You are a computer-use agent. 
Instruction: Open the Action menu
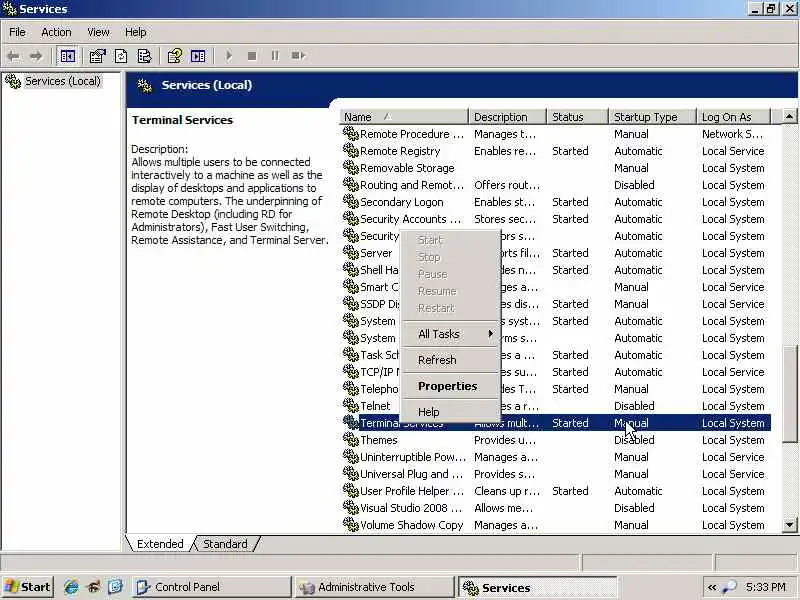56,32
